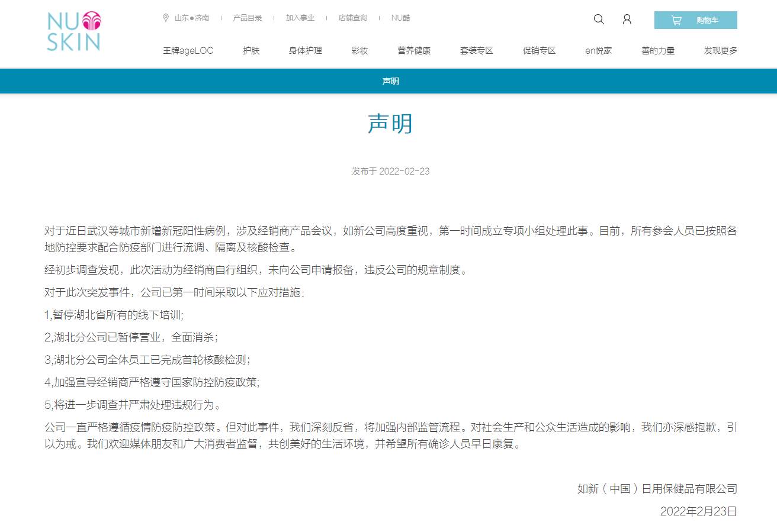This screenshot has height=532, width=777.
Task: Open the 促销专区 promotions menu
Action: click(539, 51)
